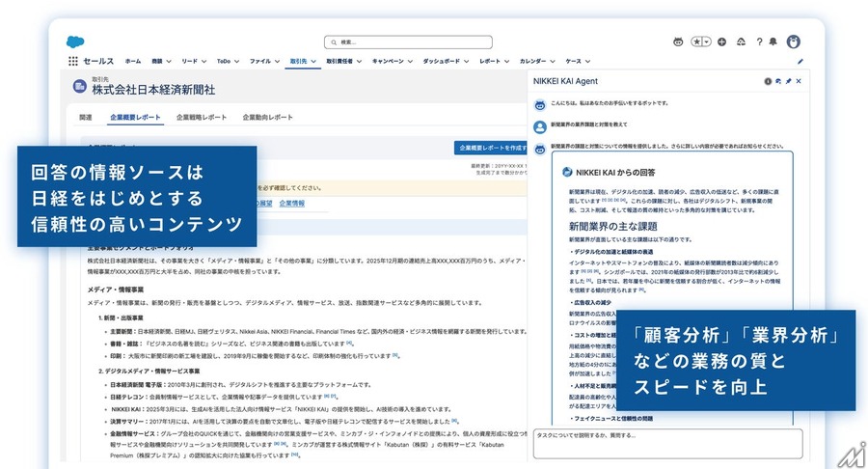The height and width of the screenshot is (469, 868).
Task: Open the 取引先 nav tab
Action: [x=298, y=62]
